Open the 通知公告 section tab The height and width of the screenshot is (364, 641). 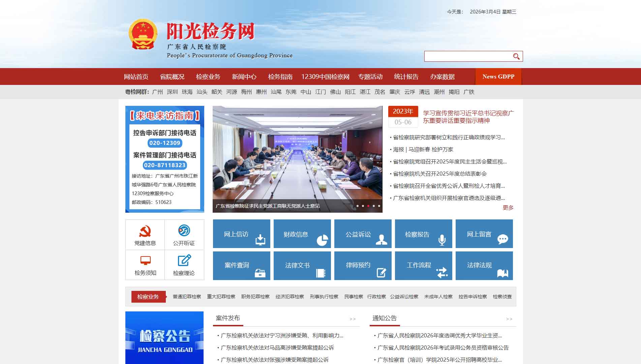(x=385, y=318)
